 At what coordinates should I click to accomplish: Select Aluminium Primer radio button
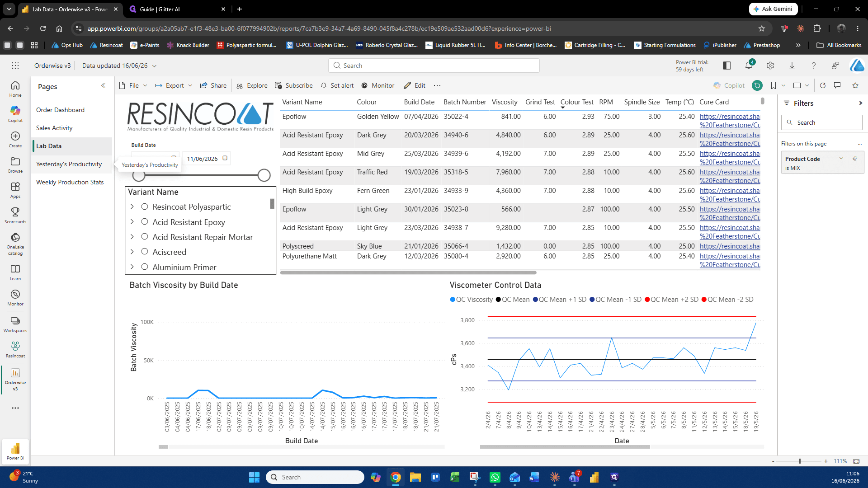(x=145, y=267)
